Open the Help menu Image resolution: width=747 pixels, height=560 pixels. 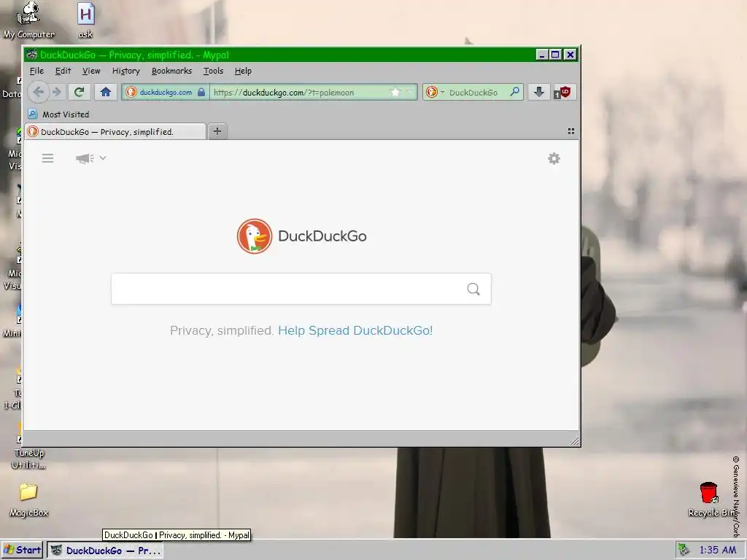pos(243,71)
